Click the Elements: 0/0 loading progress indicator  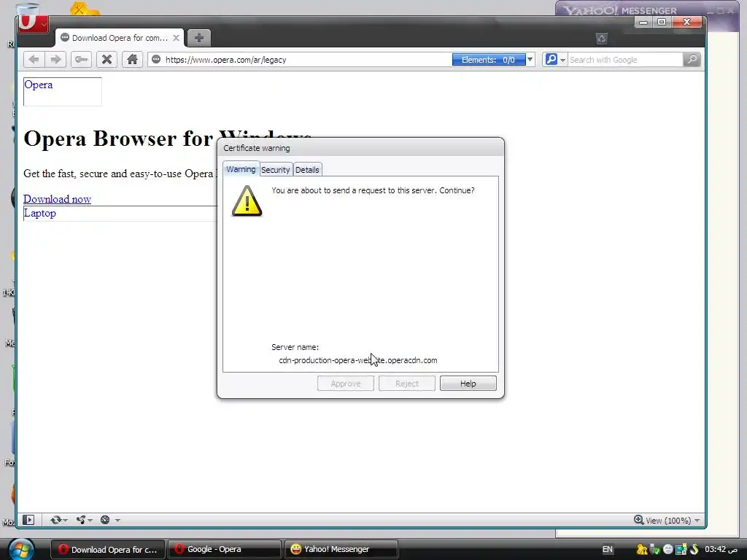pyautogui.click(x=488, y=60)
